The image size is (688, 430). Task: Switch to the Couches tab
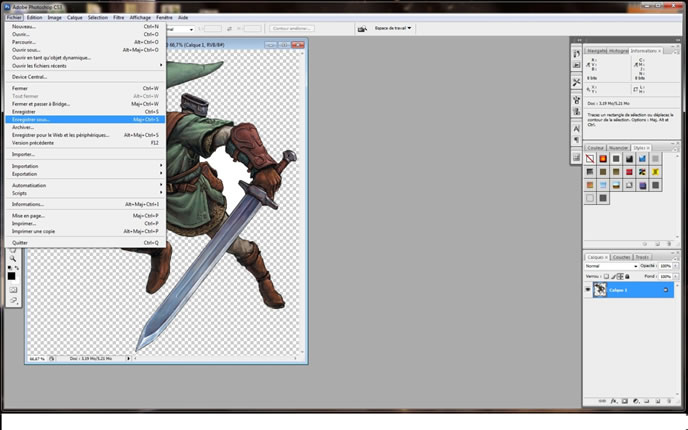click(621, 257)
